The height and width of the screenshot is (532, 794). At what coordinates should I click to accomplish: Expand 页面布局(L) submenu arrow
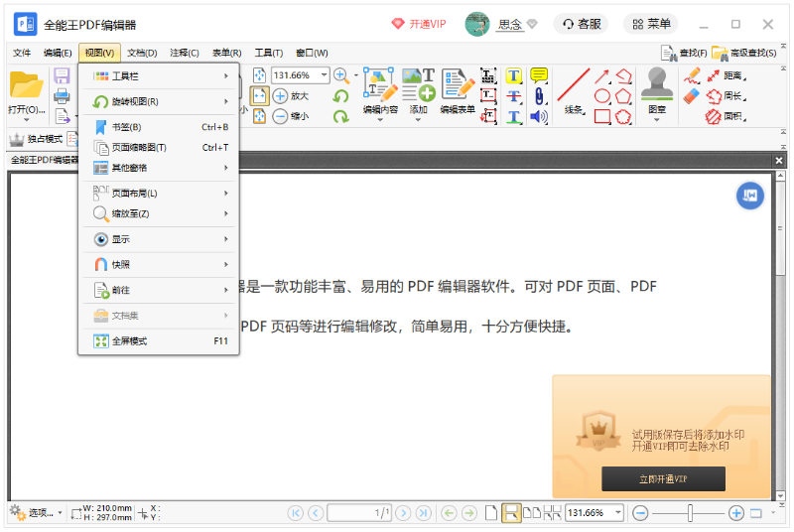pyautogui.click(x=226, y=194)
